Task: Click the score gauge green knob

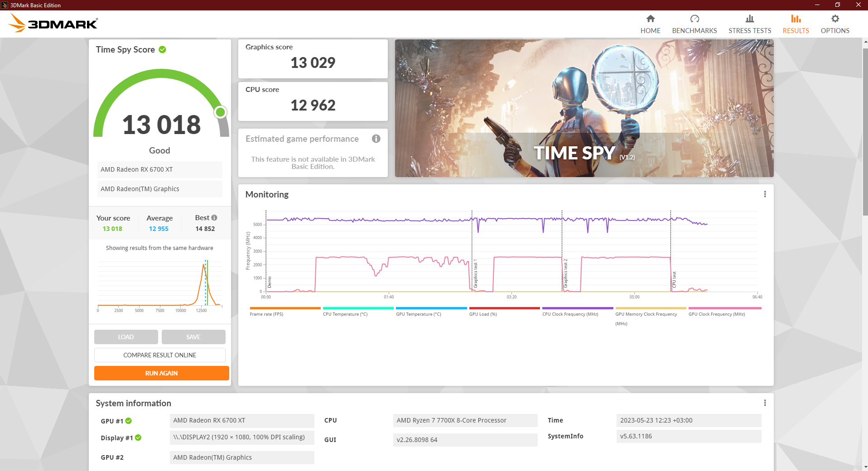Action: point(220,112)
